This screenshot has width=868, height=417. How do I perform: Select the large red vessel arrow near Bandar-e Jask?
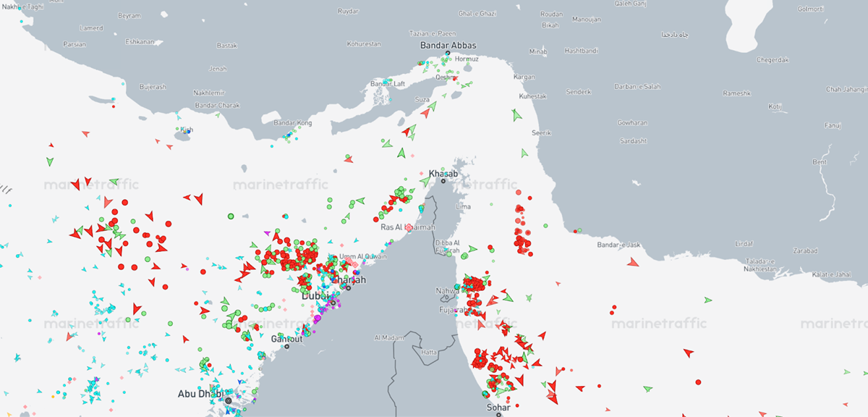point(633,263)
